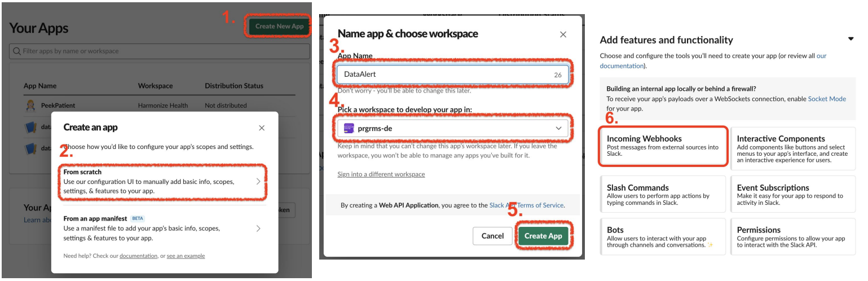Viewport: 868px width, 281px height.
Task: Click the Create New App button
Action: point(279,26)
